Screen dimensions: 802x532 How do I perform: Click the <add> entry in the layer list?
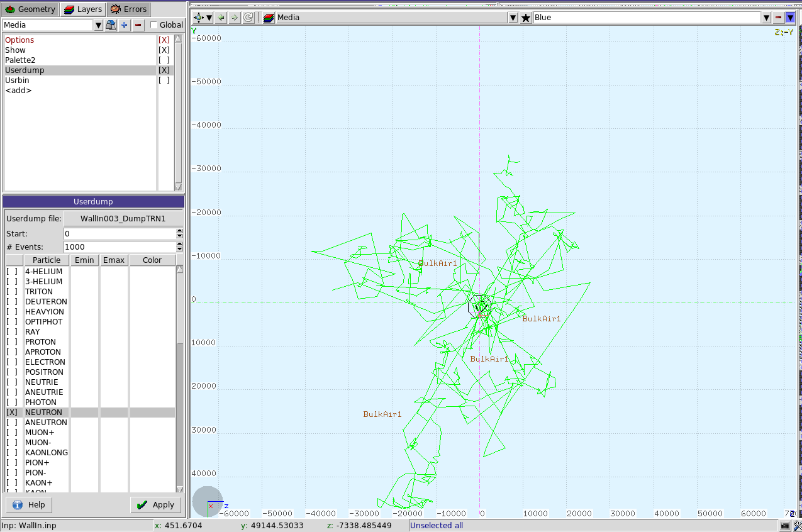click(x=79, y=91)
